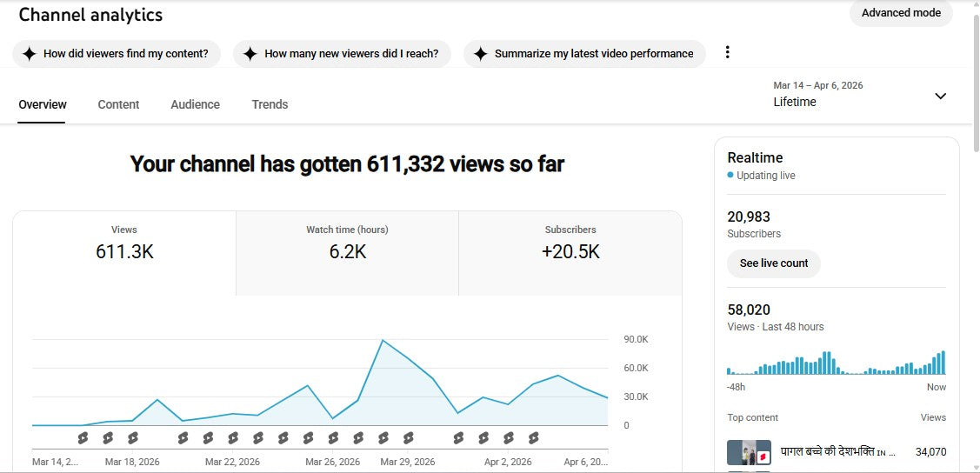The height and width of the screenshot is (473, 980).
Task: Open the three-dot more options menu
Action: (728, 53)
